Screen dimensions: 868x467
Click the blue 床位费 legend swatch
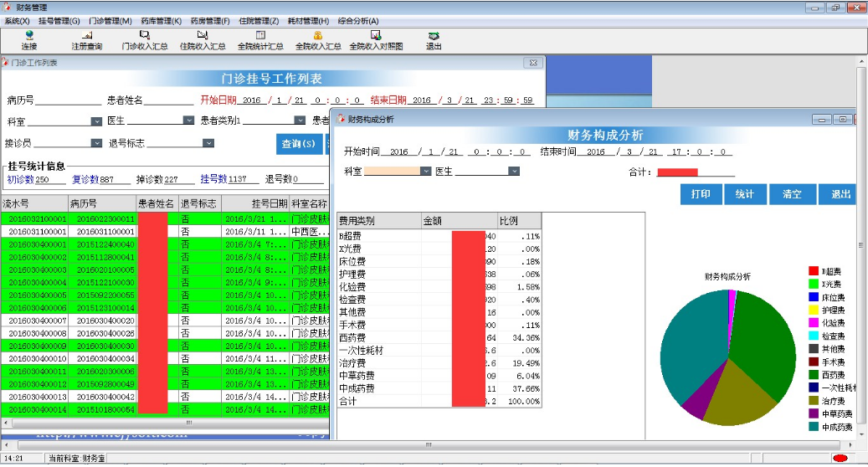click(x=814, y=297)
